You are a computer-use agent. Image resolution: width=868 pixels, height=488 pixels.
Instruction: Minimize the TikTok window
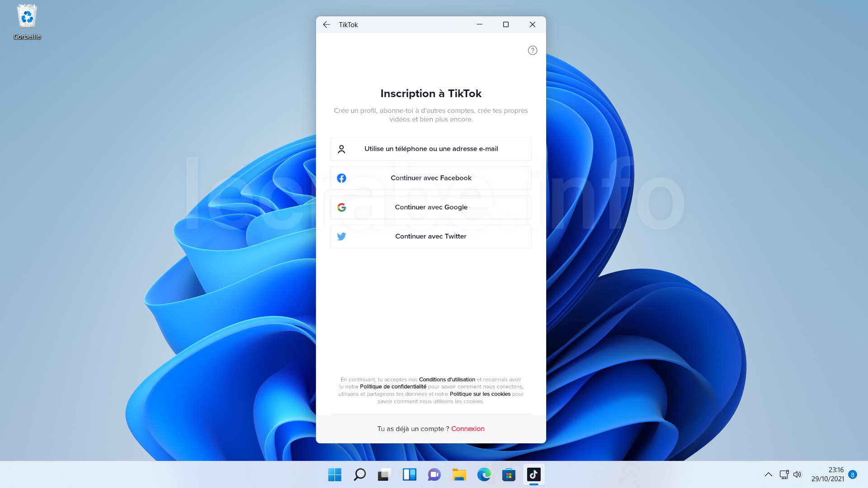tap(480, 24)
